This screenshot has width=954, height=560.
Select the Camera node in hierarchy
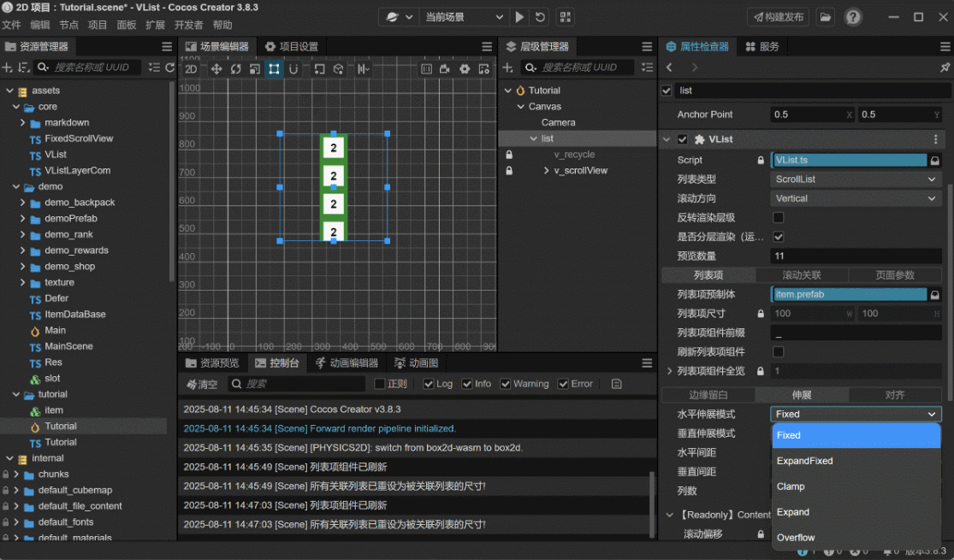tap(558, 123)
